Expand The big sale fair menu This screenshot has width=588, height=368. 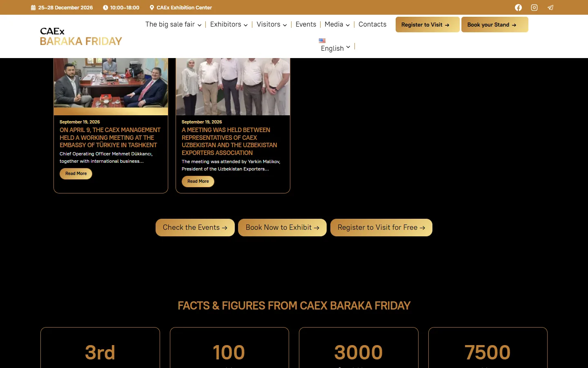click(173, 25)
